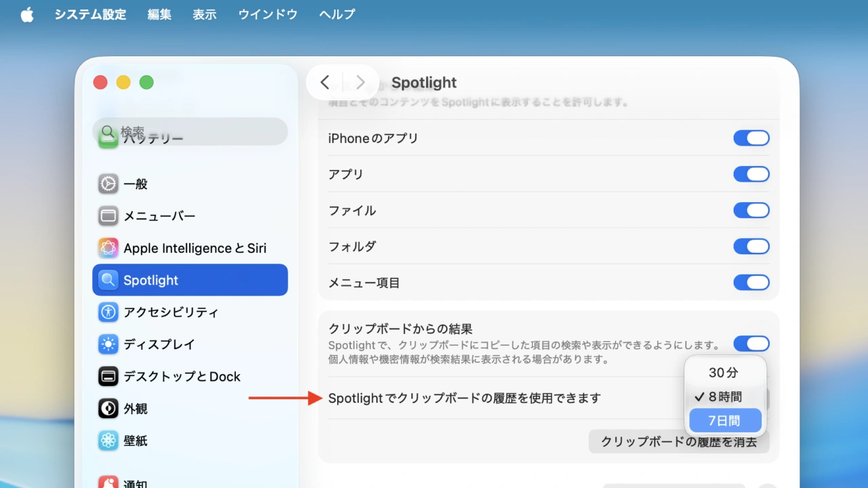The width and height of the screenshot is (868, 488).
Task: Click the Desktop and Dock icon
Action: point(108,377)
